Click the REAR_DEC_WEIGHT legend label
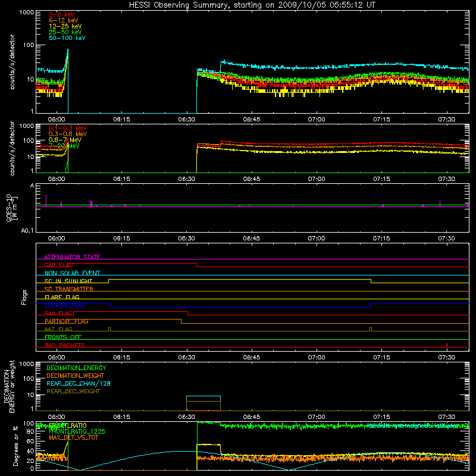 click(73, 392)
